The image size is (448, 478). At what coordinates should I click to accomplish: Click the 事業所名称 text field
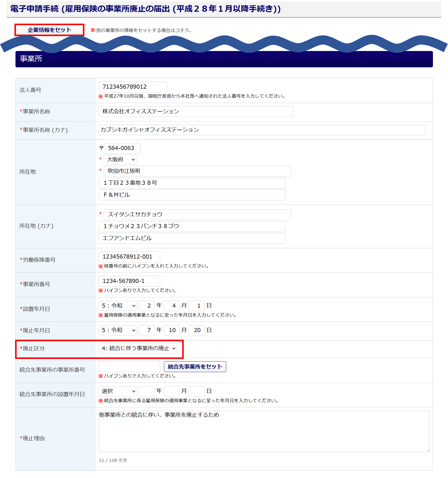click(195, 112)
